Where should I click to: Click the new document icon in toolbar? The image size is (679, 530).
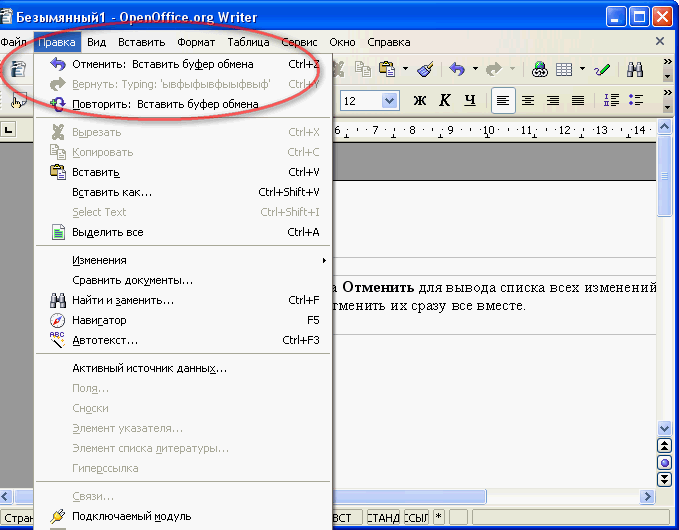(18, 69)
